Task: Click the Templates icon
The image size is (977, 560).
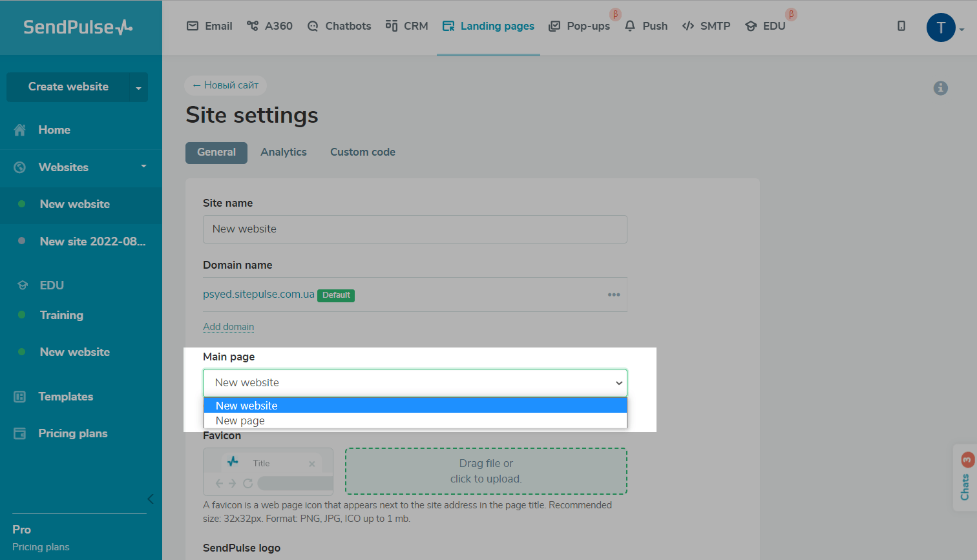Action: 20,397
